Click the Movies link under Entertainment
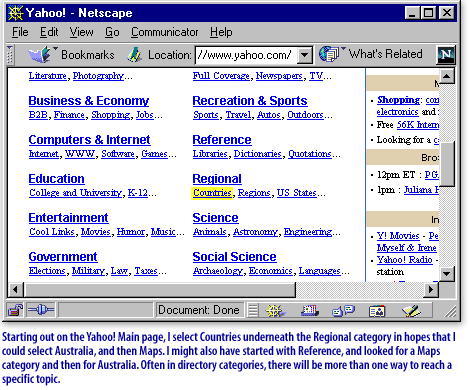The width and height of the screenshot is (470, 390). pyautogui.click(x=96, y=232)
